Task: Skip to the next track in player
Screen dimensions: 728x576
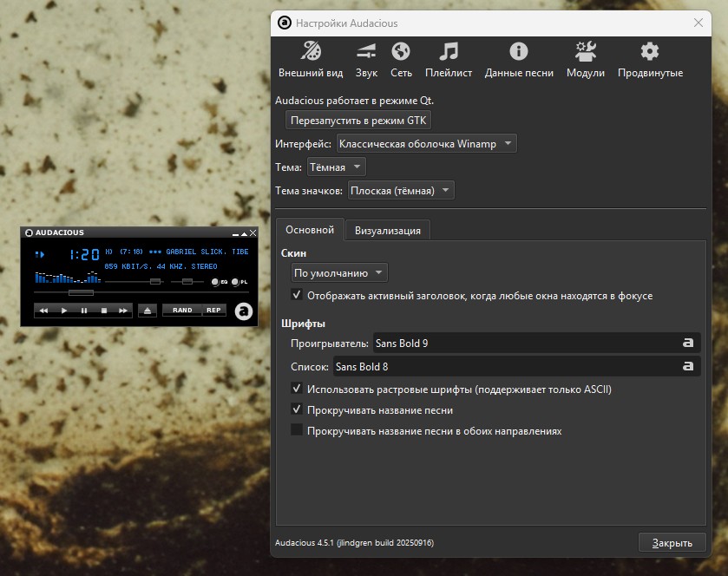Action: click(x=124, y=310)
